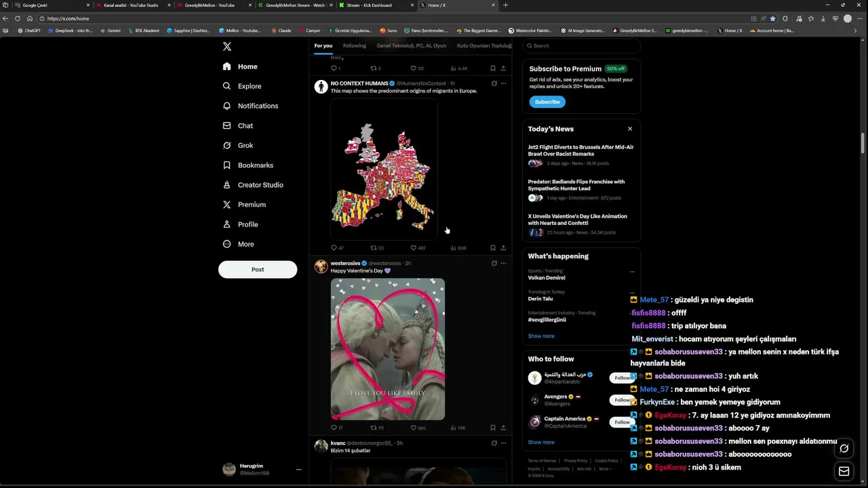Click the Post button
The width and height of the screenshot is (868, 488).
258,269
